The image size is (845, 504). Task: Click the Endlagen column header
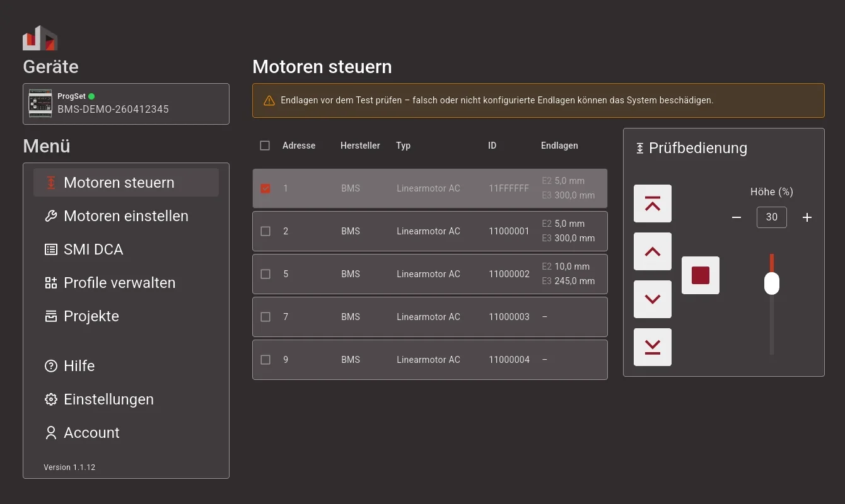point(559,146)
